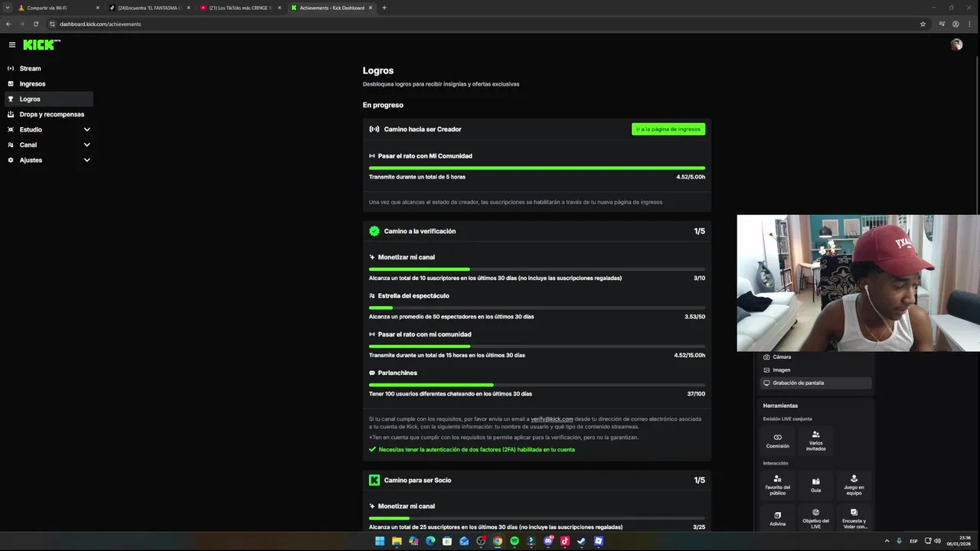This screenshot has height=551, width=980.
Task: Click the Kick logo in the header
Action: coord(41,45)
